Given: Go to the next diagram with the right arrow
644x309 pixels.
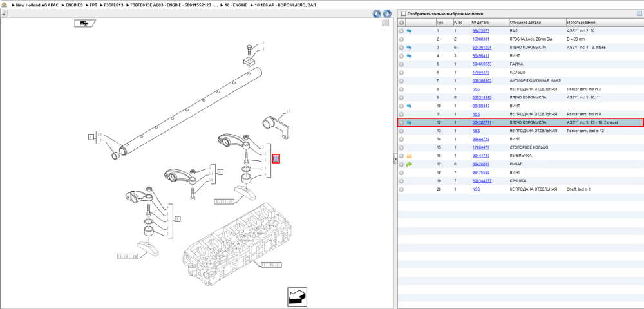Looking at the screenshot, I should (x=386, y=14).
